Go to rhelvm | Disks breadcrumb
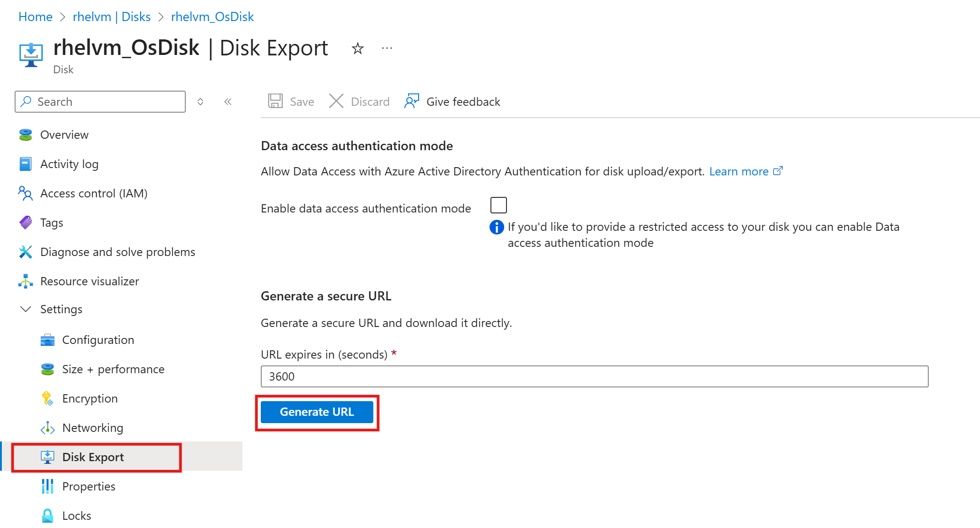Image resolution: width=980 pixels, height=528 pixels. click(111, 17)
